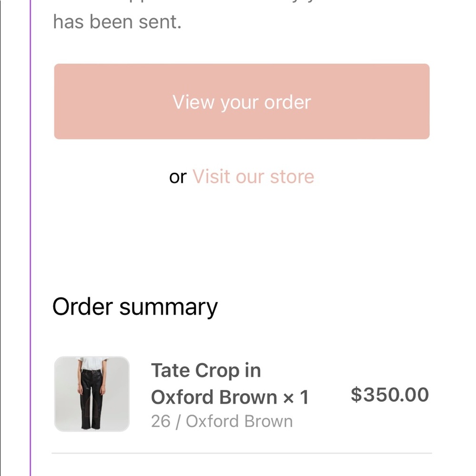Click the quantity indicator × 1

click(295, 397)
